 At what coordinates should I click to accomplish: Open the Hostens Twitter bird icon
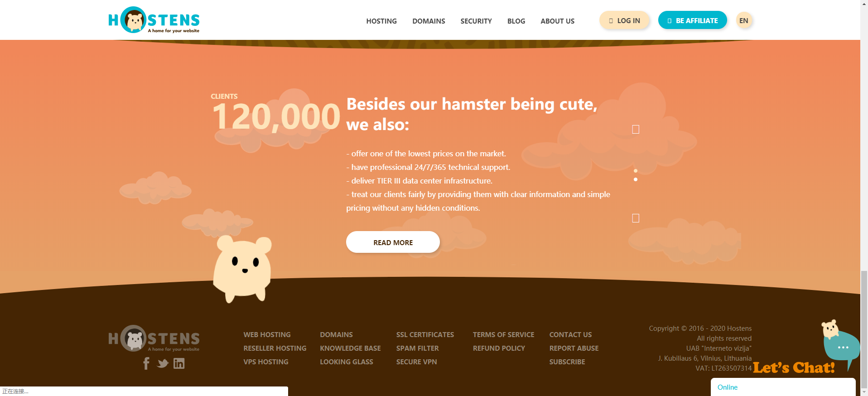(x=163, y=363)
